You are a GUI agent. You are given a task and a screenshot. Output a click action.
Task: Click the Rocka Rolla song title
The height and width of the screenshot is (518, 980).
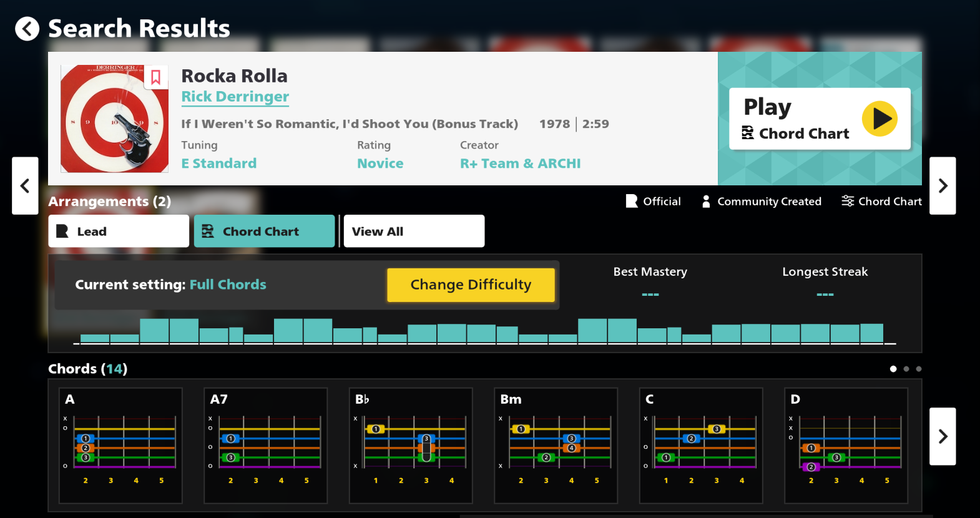pos(235,76)
